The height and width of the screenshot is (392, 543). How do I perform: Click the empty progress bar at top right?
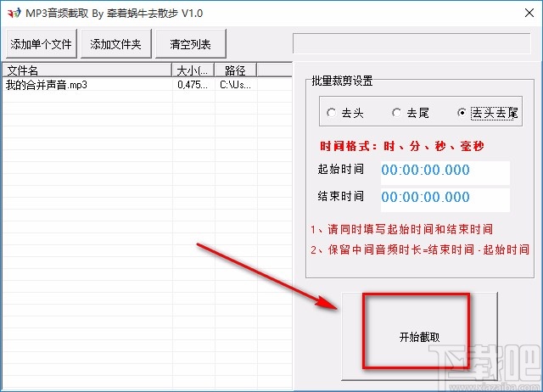411,43
